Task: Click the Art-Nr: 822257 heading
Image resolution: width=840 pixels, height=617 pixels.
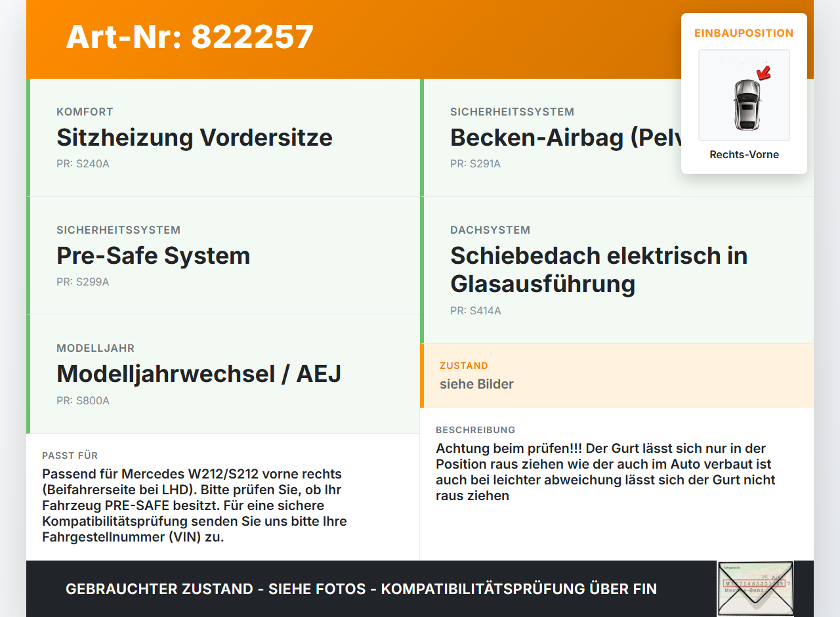Action: (x=190, y=37)
